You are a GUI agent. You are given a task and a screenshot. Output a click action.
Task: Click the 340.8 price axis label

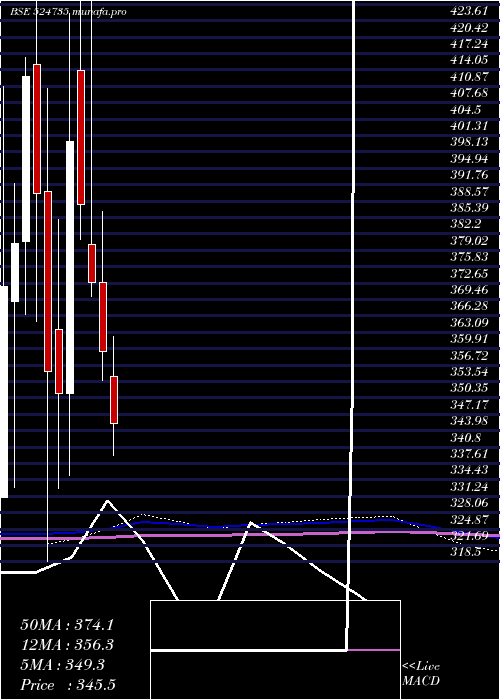tap(465, 437)
